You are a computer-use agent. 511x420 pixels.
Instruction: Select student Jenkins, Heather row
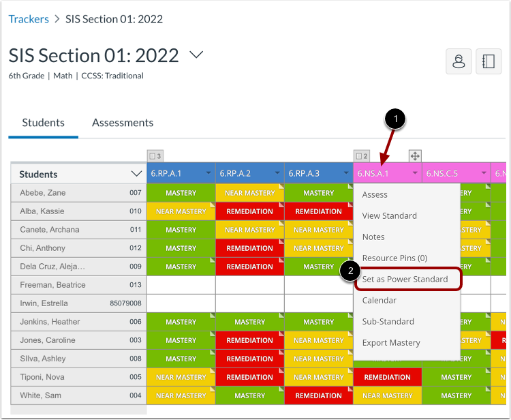click(78, 322)
